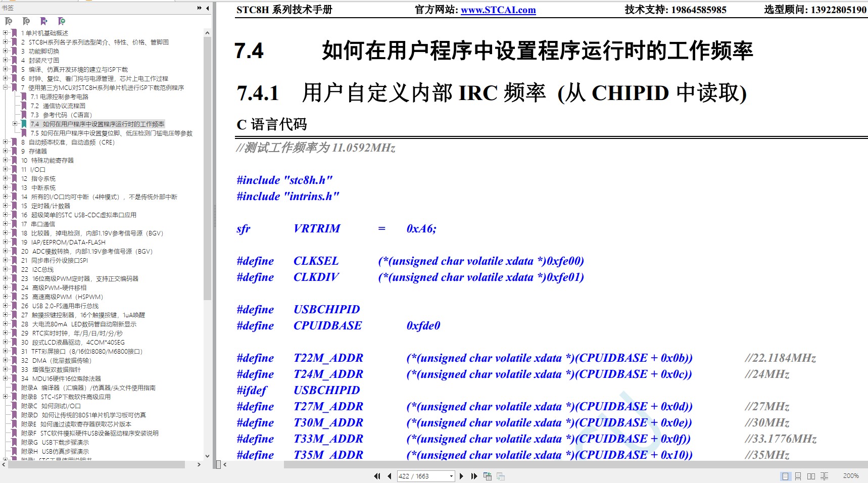Select continuous scrolling page layout

pyautogui.click(x=798, y=476)
